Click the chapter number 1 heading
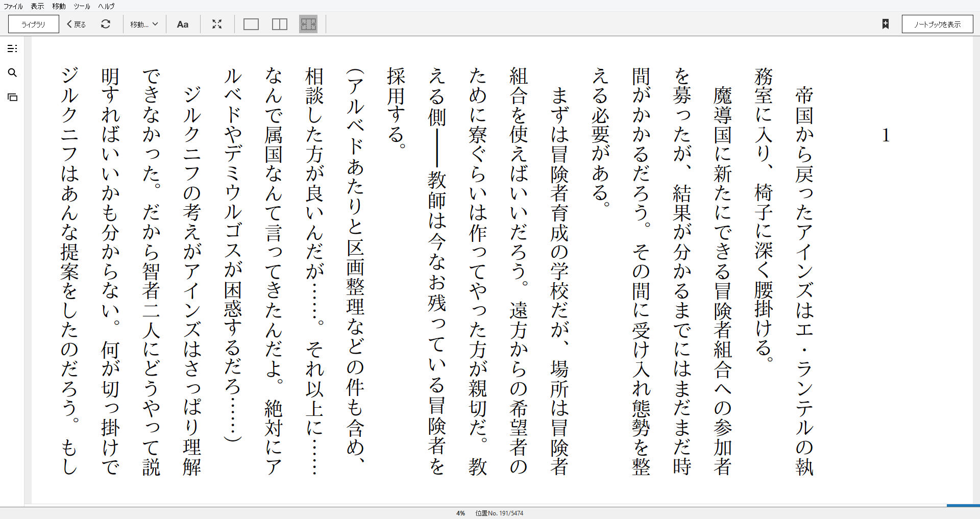The image size is (980, 519). pyautogui.click(x=886, y=135)
